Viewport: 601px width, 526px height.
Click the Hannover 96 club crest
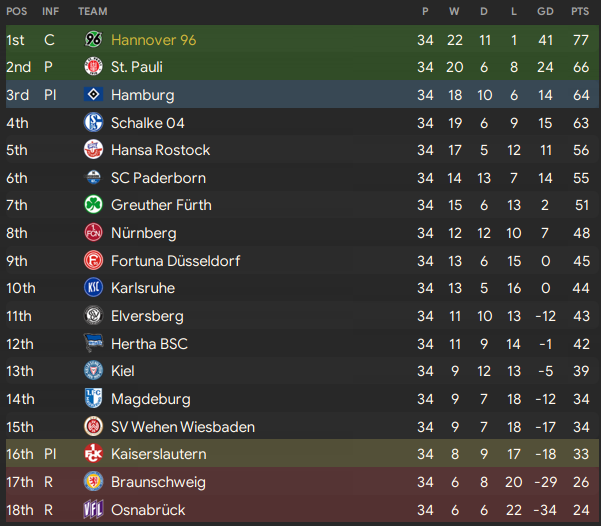(x=93, y=39)
